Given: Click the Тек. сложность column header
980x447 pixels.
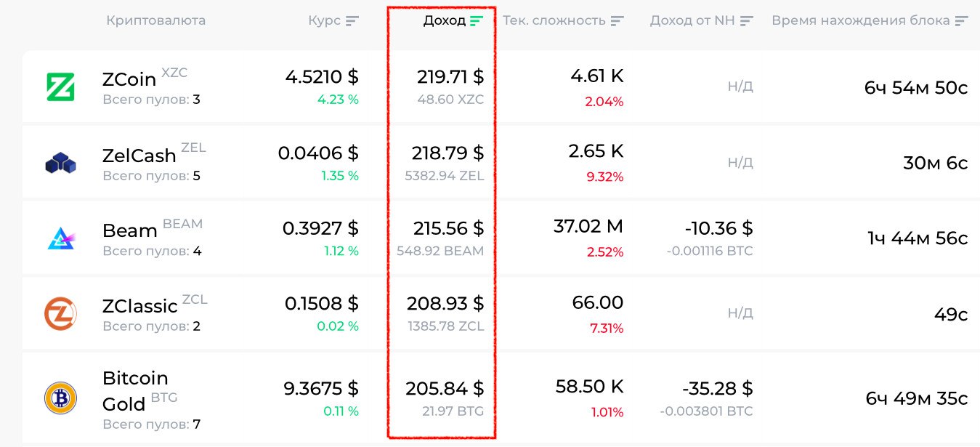Looking at the screenshot, I should point(554,20).
